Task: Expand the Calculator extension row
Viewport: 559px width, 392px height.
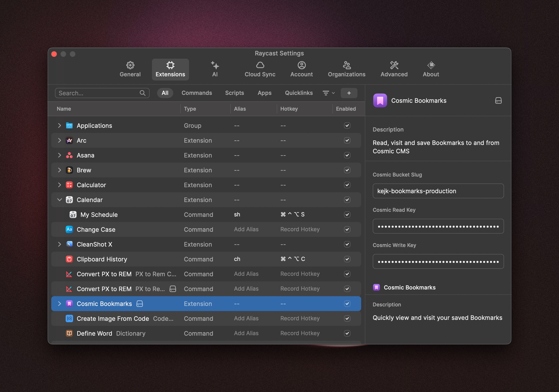Action: pyautogui.click(x=59, y=185)
